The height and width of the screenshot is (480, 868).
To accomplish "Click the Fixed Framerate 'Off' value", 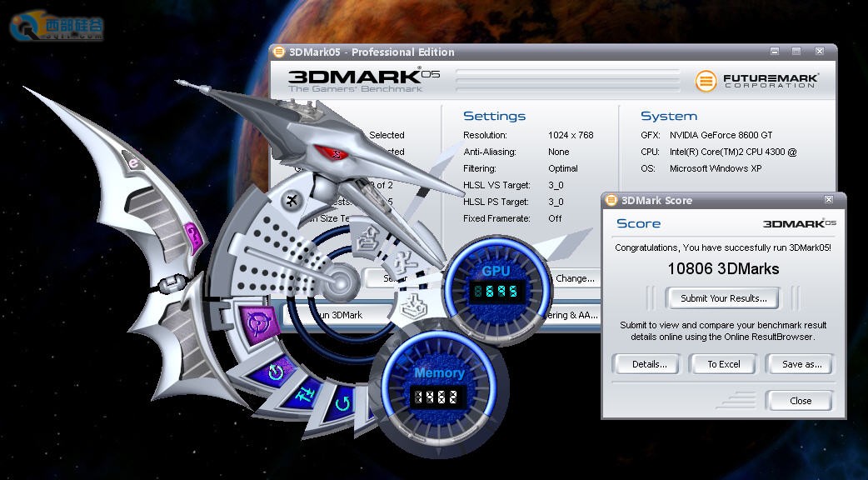I will (x=555, y=218).
